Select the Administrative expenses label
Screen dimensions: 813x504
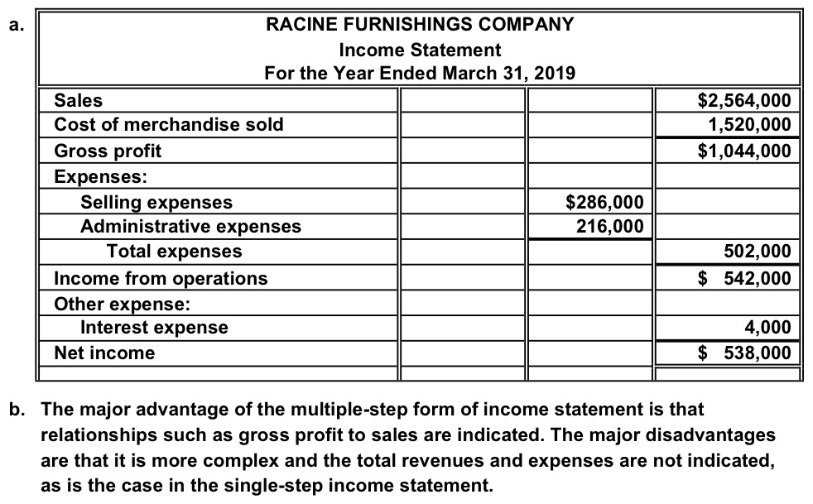coord(190,227)
